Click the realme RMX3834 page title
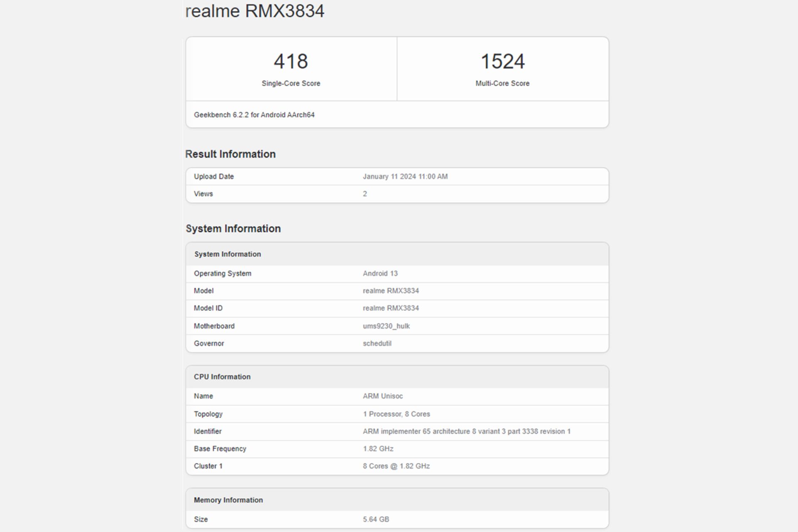Viewport: 798px width, 532px height. (254, 11)
